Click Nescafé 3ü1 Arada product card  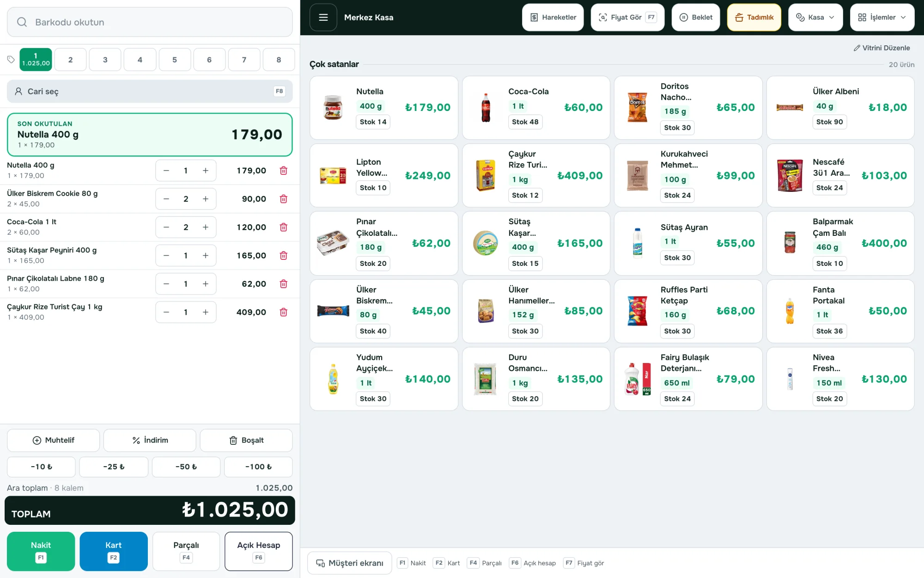click(x=840, y=175)
